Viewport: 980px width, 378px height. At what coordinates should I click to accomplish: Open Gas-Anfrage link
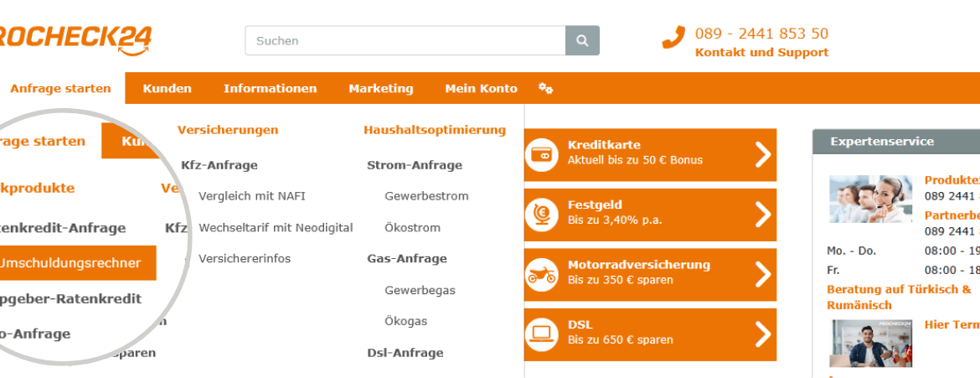tap(407, 258)
